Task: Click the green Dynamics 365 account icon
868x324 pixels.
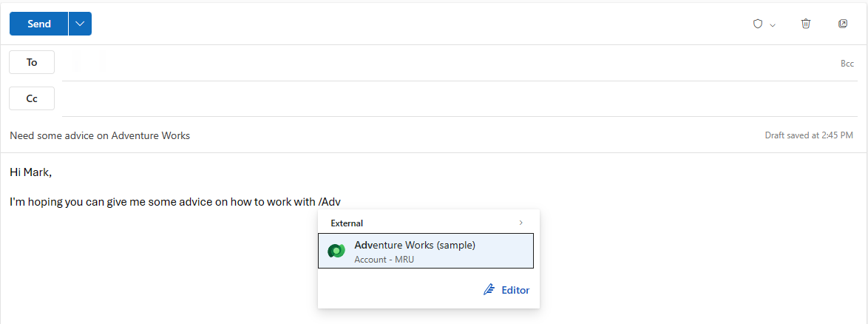Action: [x=336, y=251]
